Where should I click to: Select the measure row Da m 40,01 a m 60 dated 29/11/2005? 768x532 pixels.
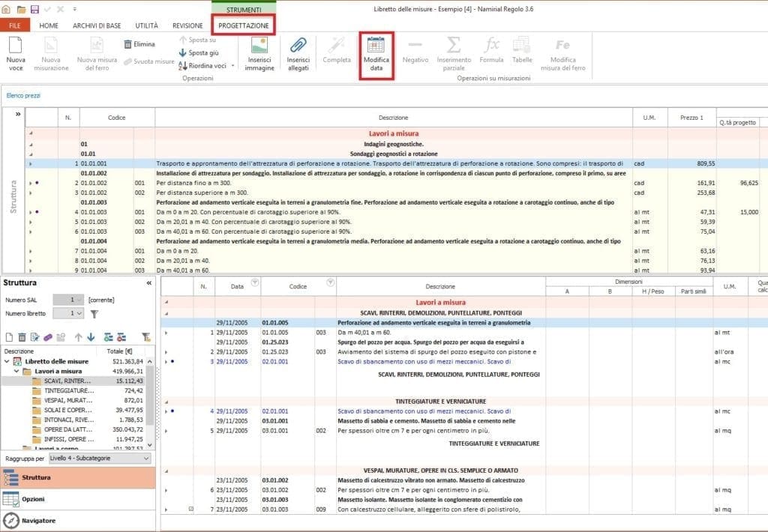point(464,333)
